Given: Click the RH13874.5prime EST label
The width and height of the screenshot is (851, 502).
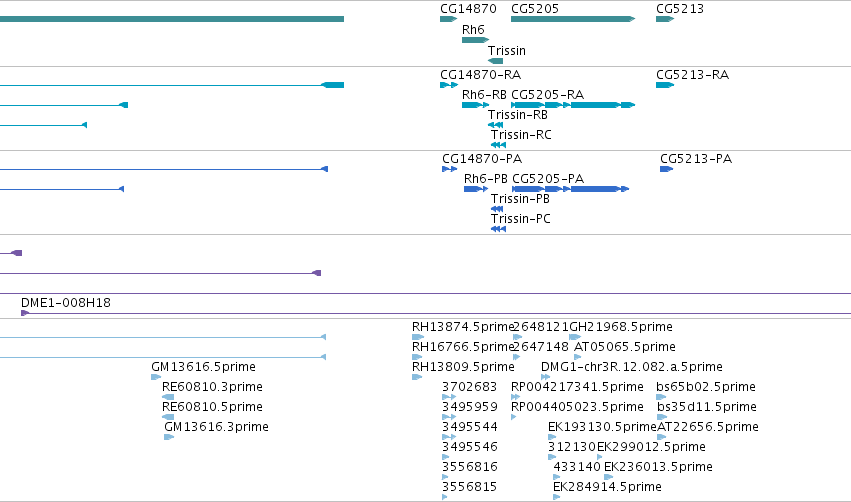Looking at the screenshot, I should [x=462, y=327].
